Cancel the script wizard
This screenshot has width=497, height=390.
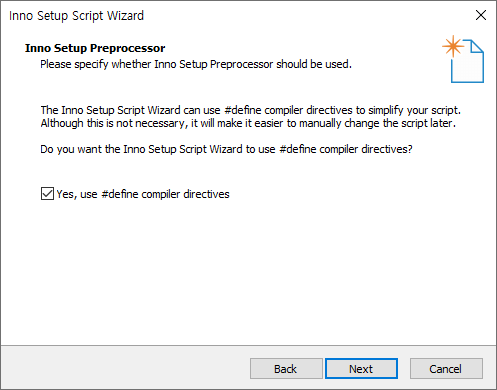[446, 369]
